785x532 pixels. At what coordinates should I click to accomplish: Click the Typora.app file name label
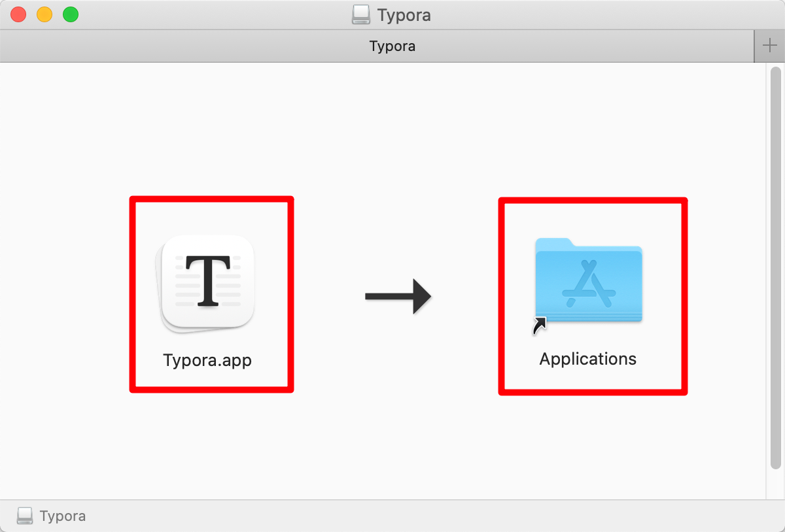pyautogui.click(x=207, y=360)
